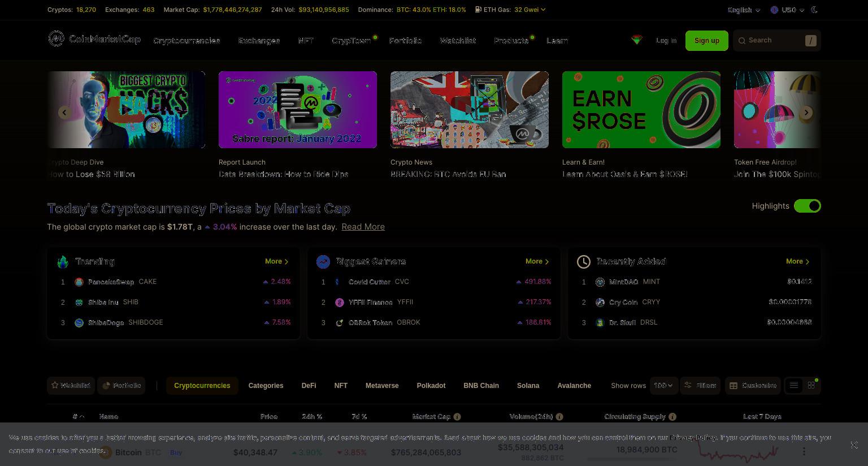Viewport: 868px width, 466px height.
Task: Select the Categories tab
Action: 266,386
